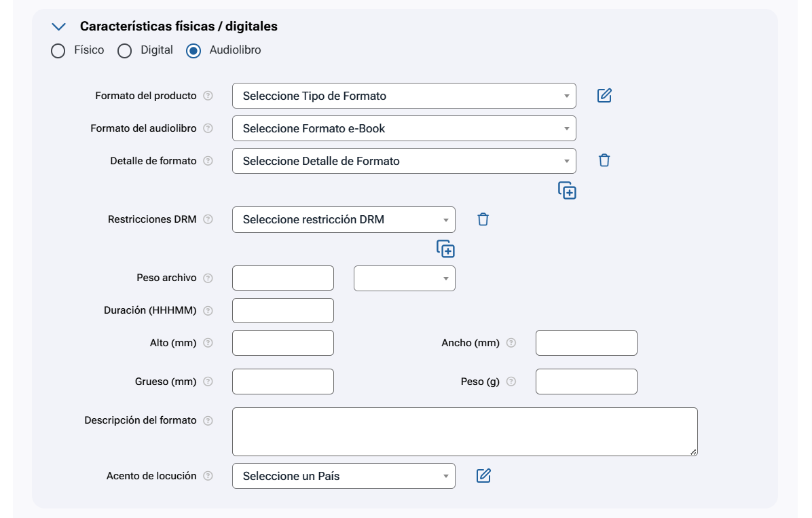812x518 pixels.
Task: Click edit icon beside Formato del producto
Action: point(604,96)
